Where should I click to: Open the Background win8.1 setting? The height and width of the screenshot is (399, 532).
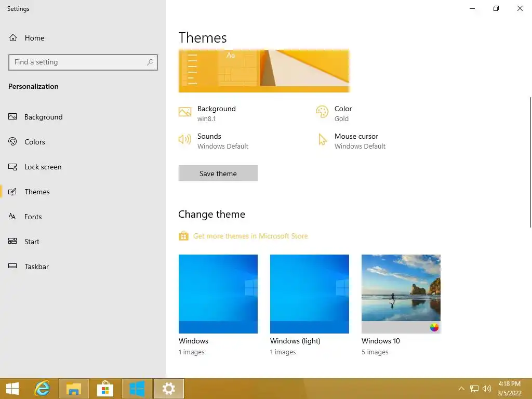[207, 113]
